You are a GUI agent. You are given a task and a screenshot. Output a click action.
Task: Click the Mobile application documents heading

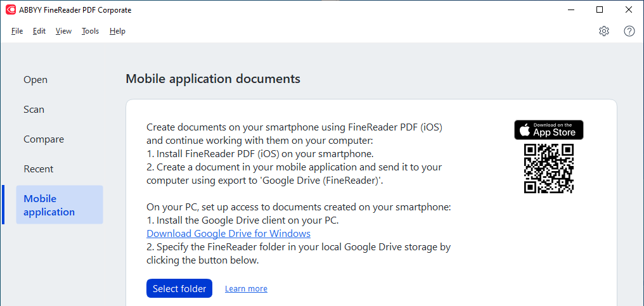[x=213, y=79]
